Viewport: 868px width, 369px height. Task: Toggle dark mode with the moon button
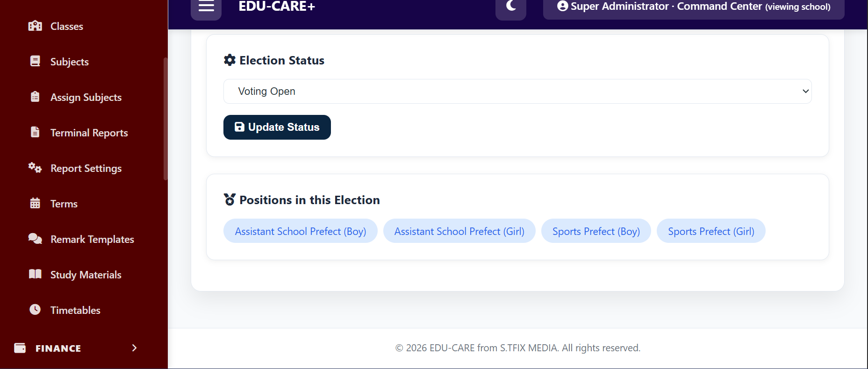tap(511, 7)
